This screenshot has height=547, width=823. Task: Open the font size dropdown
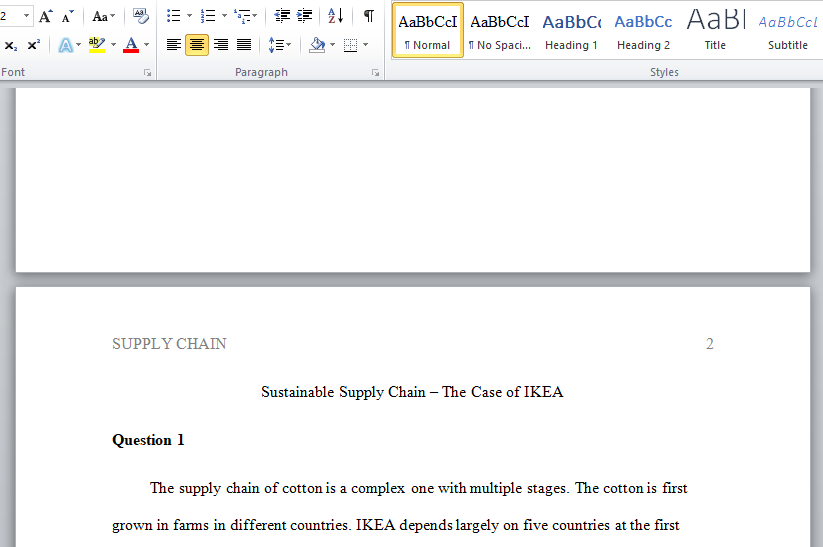pyautogui.click(x=26, y=16)
